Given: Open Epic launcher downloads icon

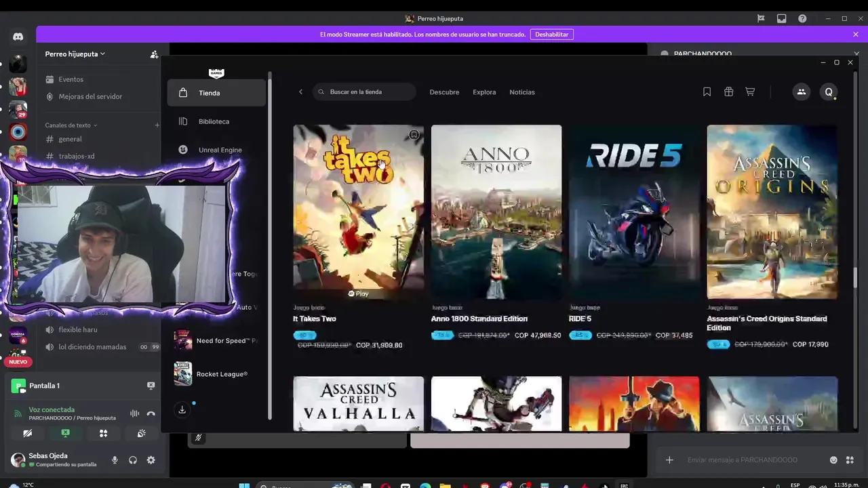Looking at the screenshot, I should click(182, 409).
